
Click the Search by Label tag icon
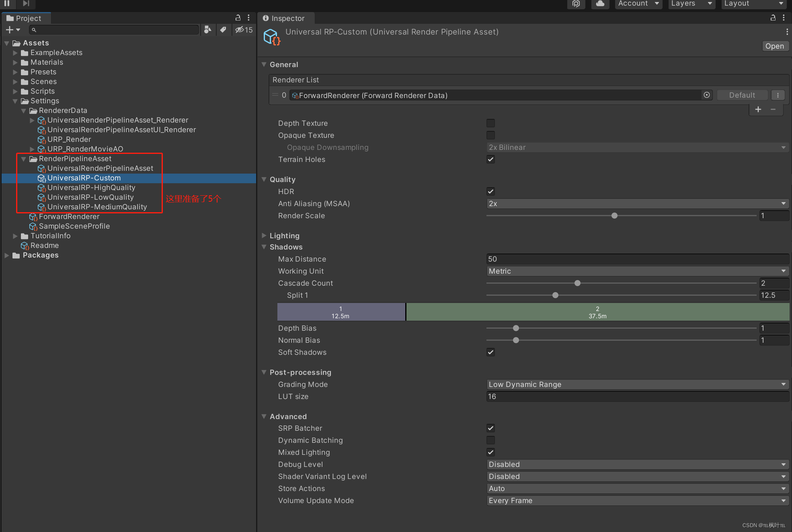coord(223,30)
